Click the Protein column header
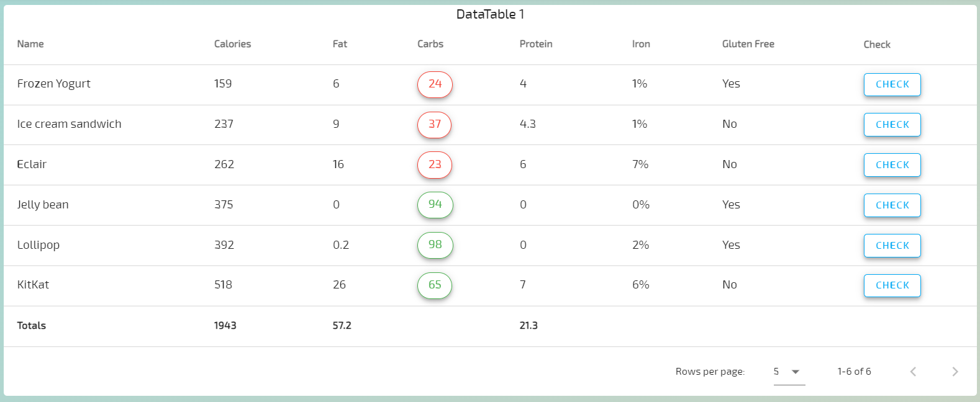This screenshot has width=980, height=402. coord(536,44)
